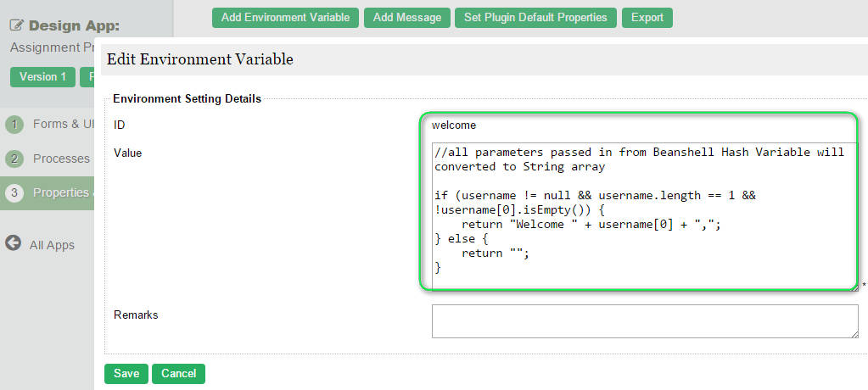This screenshot has width=868, height=390.
Task: Open Forms & UI section
Action: pyautogui.click(x=63, y=125)
